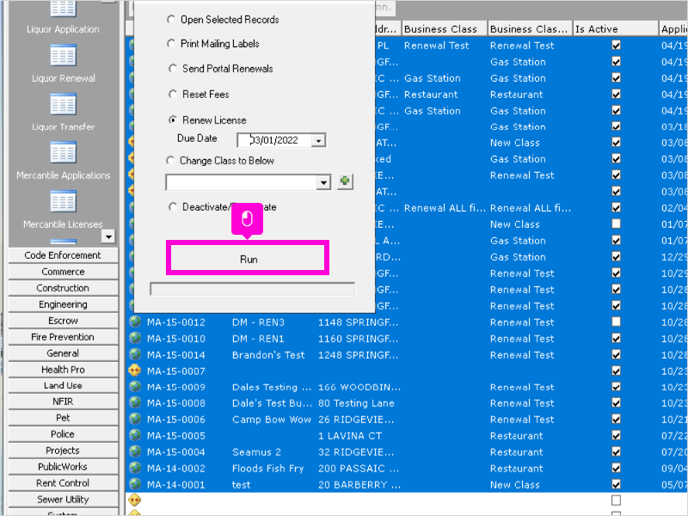Open the Due Date calendar dropdown
The height and width of the screenshot is (516, 688).
tap(319, 140)
